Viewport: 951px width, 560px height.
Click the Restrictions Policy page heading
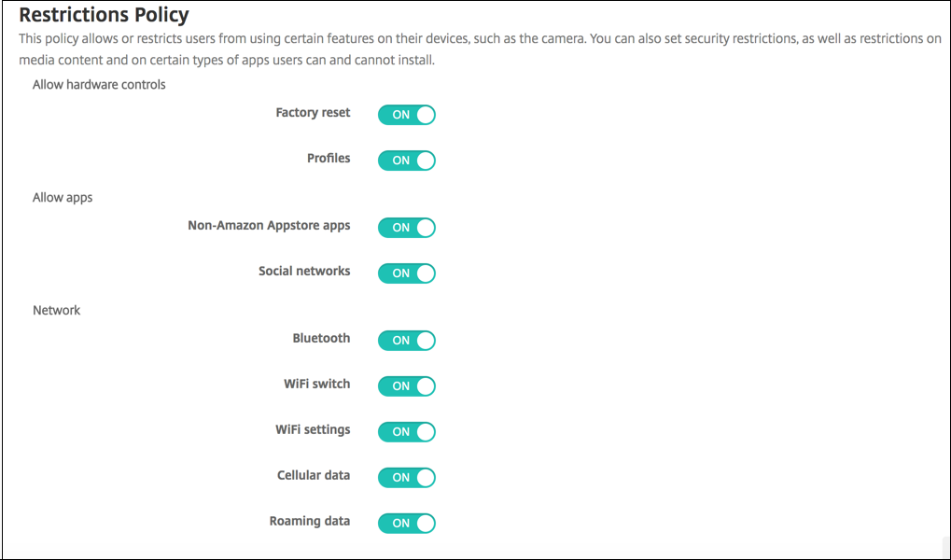click(x=104, y=15)
